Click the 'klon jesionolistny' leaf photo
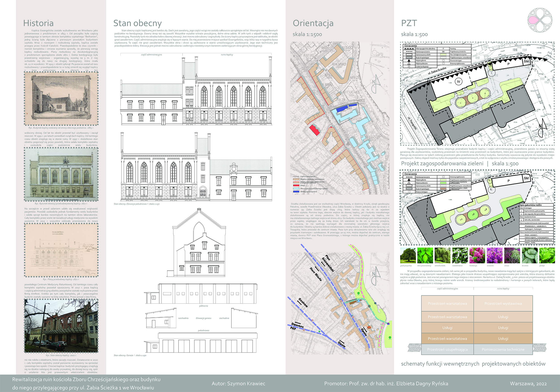560x392 pixels. coord(425,256)
